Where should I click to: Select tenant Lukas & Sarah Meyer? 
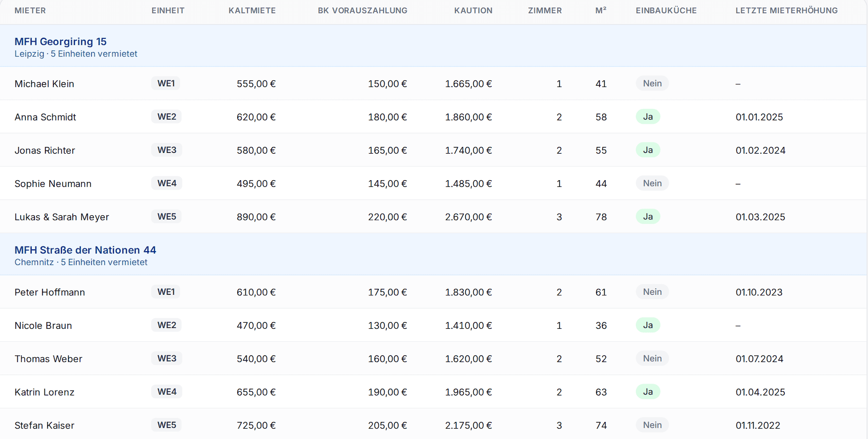(x=62, y=217)
